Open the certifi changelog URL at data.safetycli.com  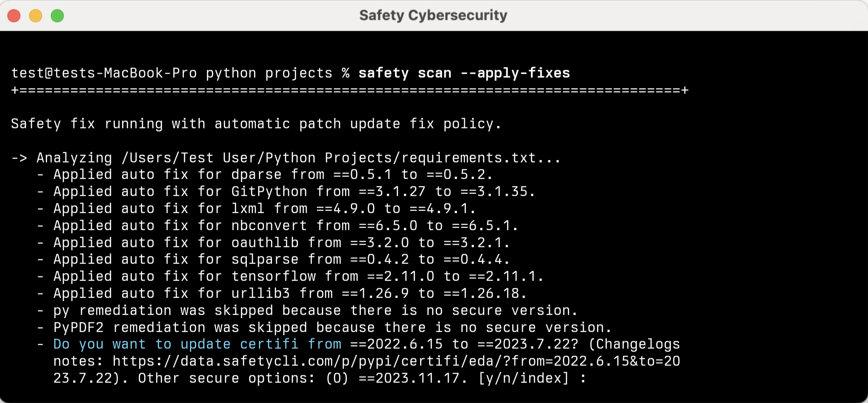point(395,361)
